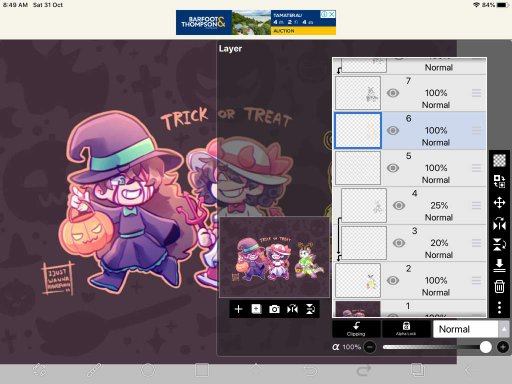Hide layer 2 using eye icon
The width and height of the screenshot is (512, 384).
tap(393, 280)
